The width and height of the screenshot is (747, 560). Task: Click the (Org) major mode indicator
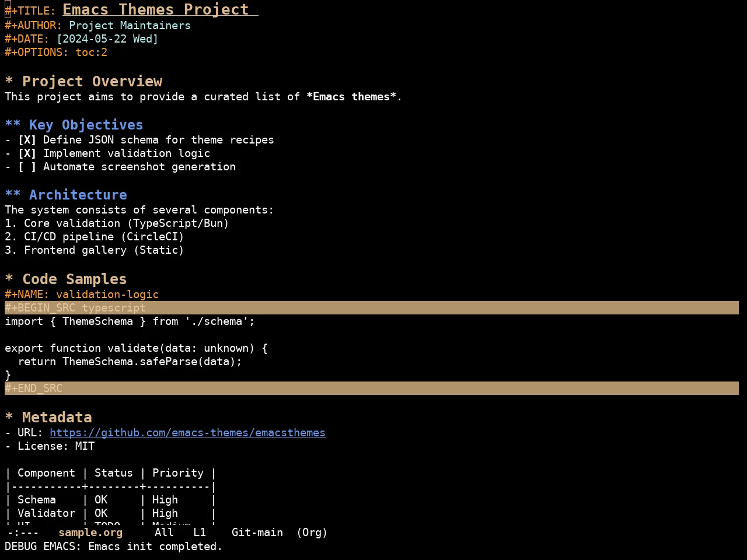[312, 533]
